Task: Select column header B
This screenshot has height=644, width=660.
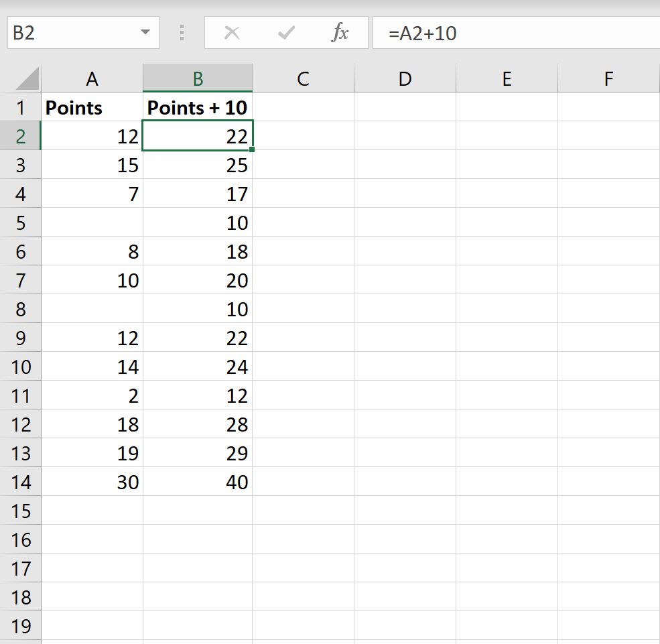Action: coord(197,78)
